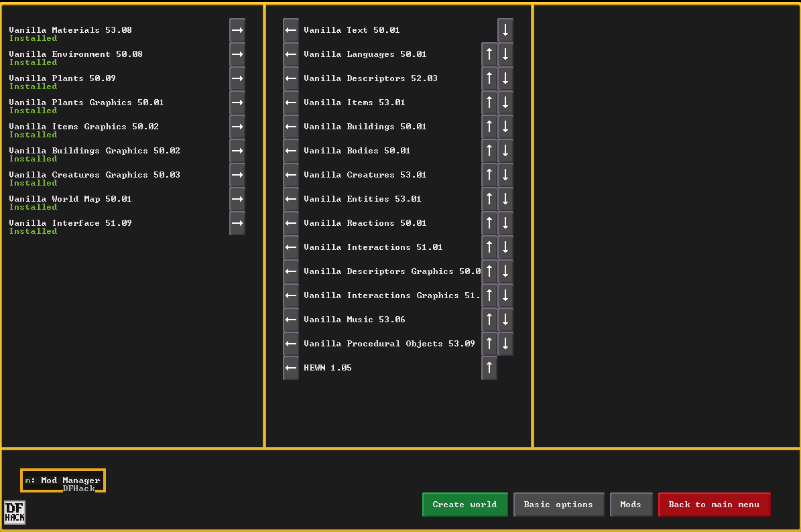Add Vanilla Materials 53.08 with right arrow
Screen dimensions: 801x532
237,30
